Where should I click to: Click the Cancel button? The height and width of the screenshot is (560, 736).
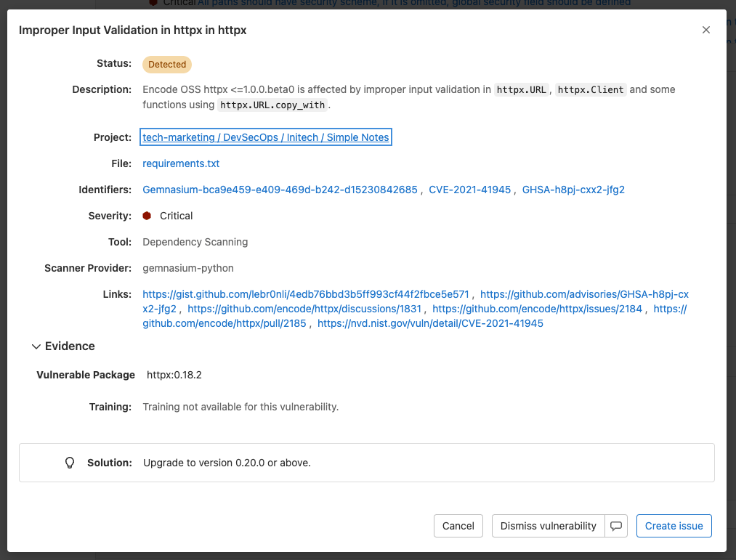(458, 525)
